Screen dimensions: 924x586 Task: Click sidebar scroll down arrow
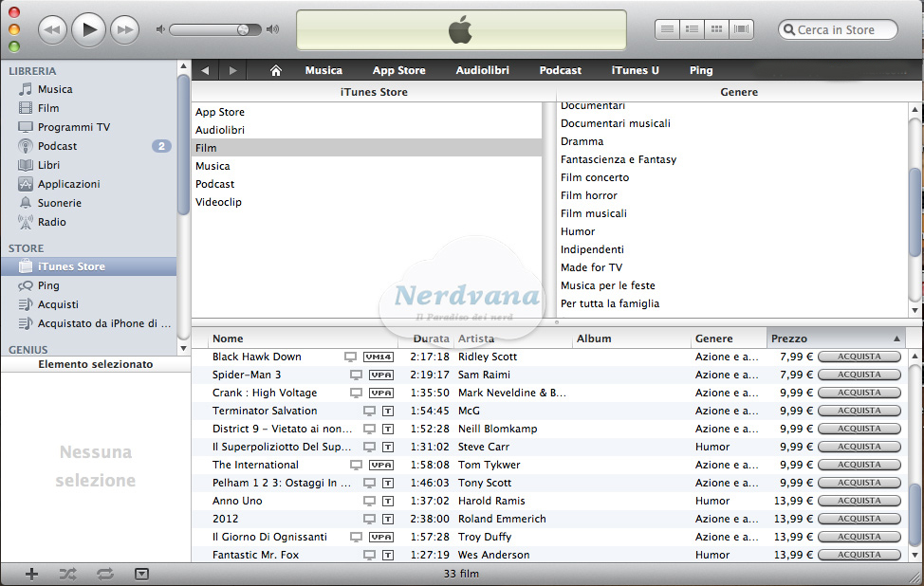pos(183,348)
